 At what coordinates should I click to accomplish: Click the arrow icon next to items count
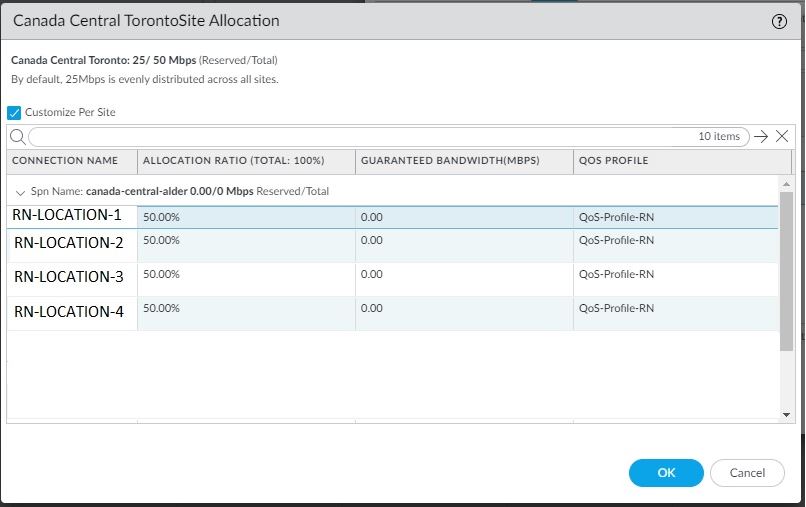tap(761, 137)
